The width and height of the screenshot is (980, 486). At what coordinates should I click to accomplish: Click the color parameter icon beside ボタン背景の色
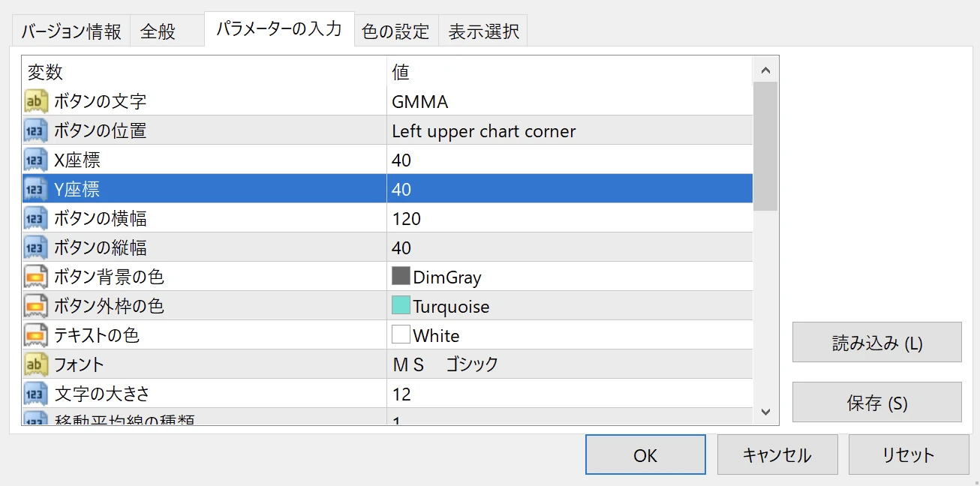coord(34,277)
